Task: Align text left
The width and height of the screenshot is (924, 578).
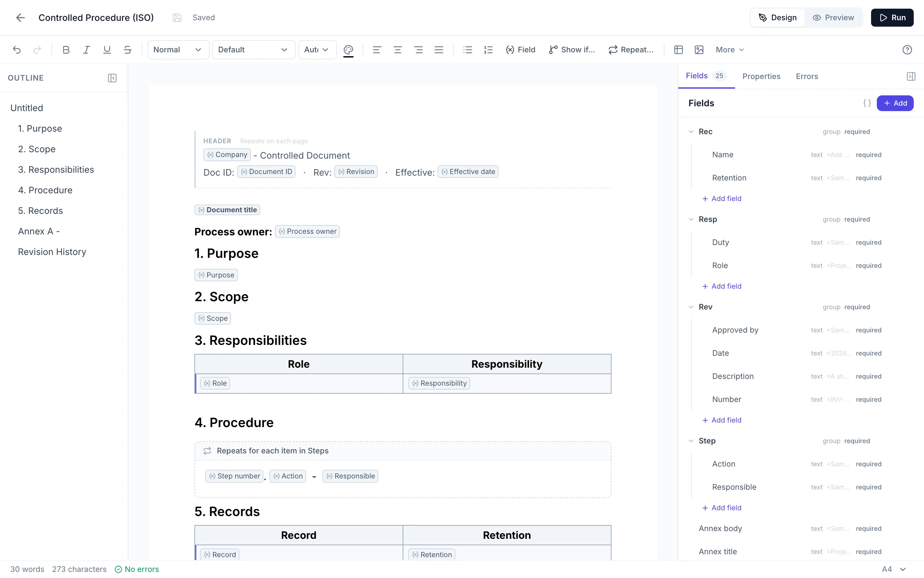Action: [x=377, y=50]
